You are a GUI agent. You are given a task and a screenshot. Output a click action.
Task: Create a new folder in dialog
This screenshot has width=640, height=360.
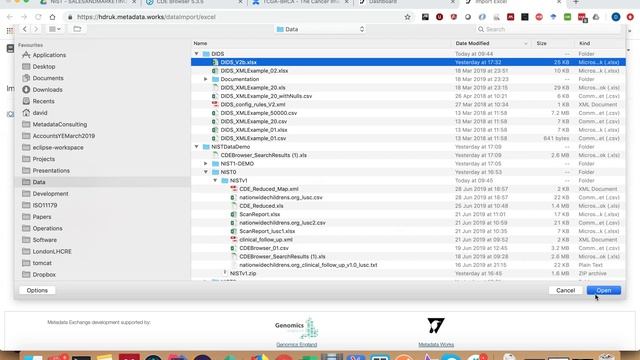tap(77, 29)
